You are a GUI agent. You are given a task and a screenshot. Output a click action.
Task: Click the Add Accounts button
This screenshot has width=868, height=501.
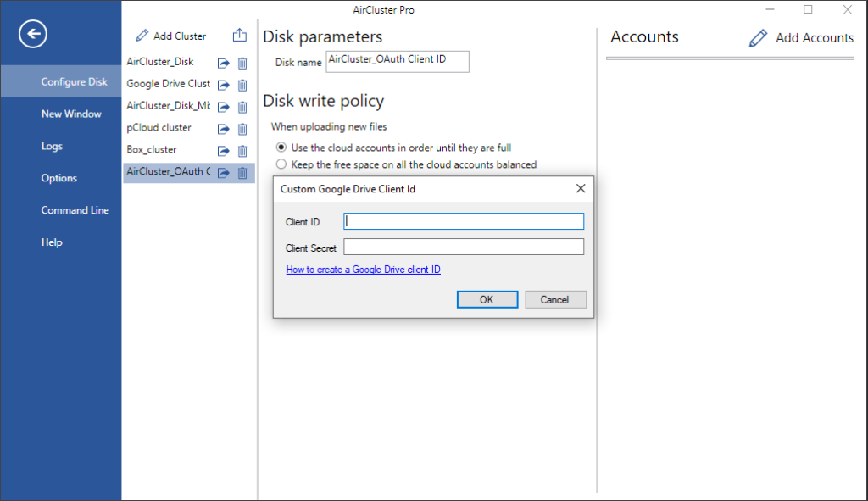(x=801, y=37)
